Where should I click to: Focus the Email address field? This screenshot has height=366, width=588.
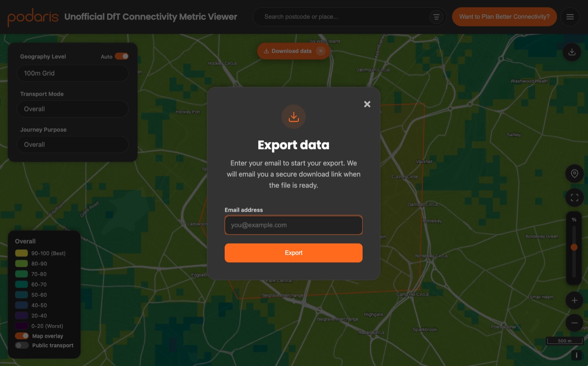[x=294, y=225]
